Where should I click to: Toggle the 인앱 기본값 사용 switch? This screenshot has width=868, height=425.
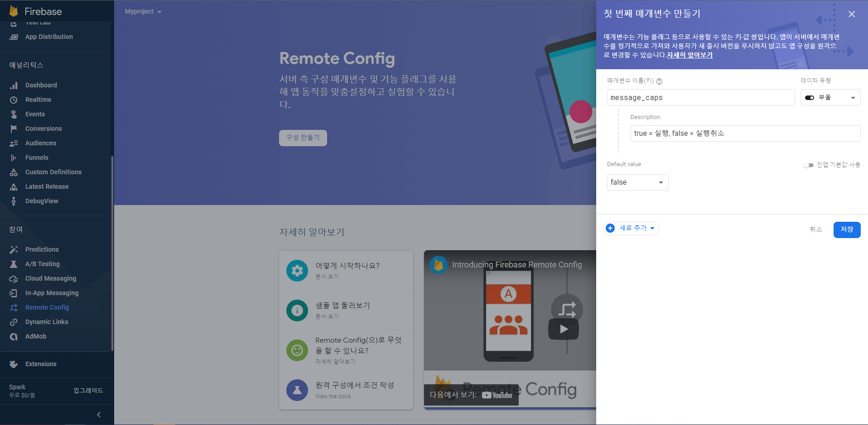click(809, 165)
